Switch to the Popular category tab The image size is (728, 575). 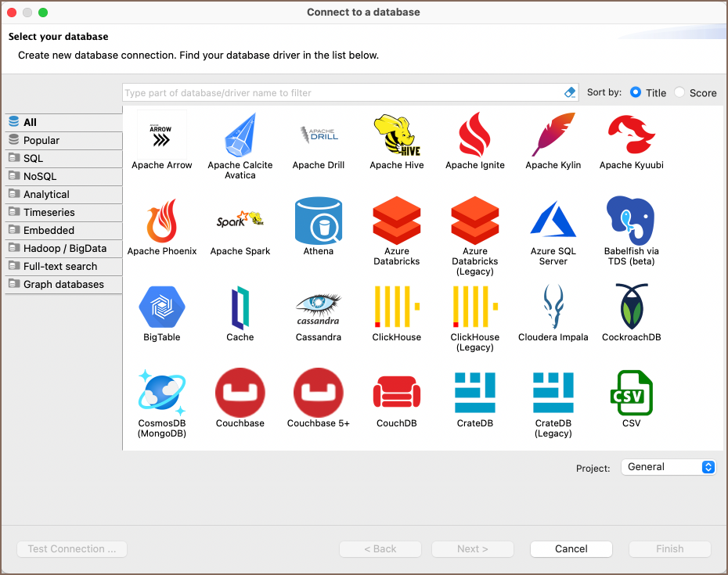63,141
